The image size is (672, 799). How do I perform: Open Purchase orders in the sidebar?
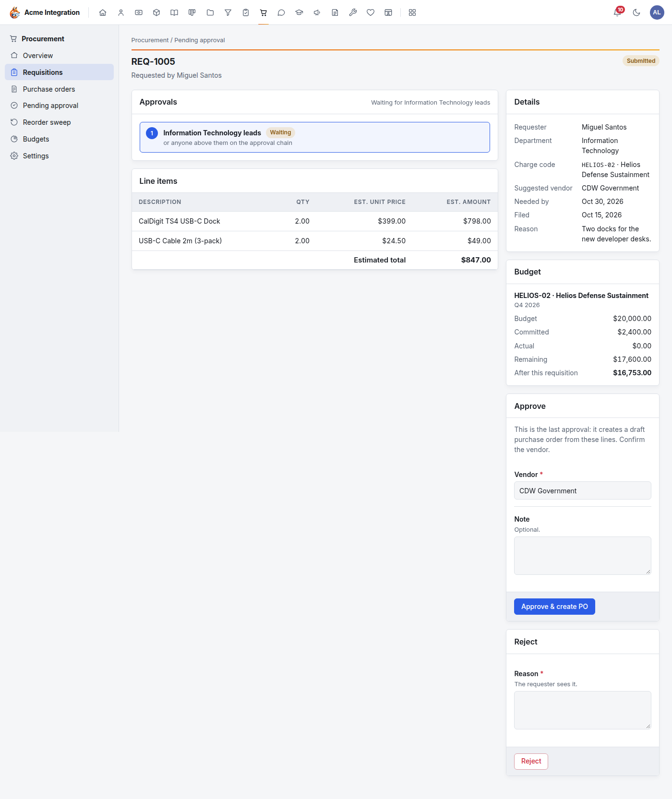point(60,89)
